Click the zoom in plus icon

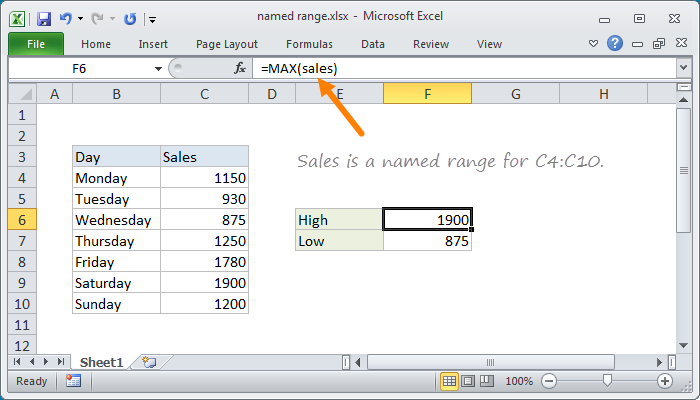[664, 381]
